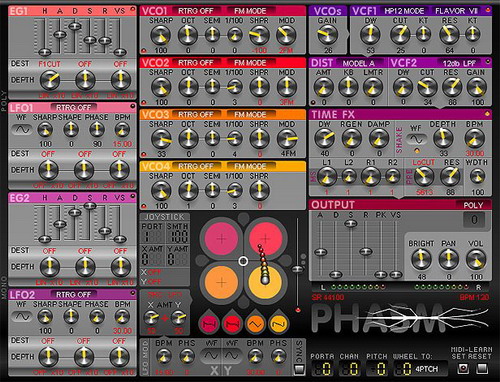500x382 pixels.
Task: Click the LFO1 sine waveform selector
Action: pos(22,129)
